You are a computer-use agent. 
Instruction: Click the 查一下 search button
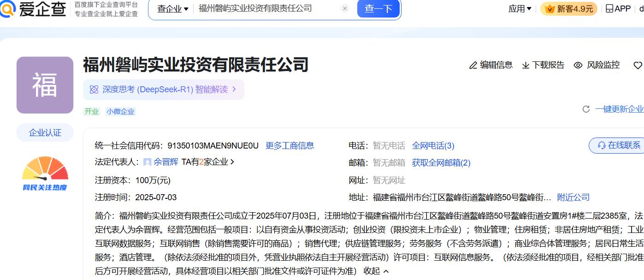coord(378,9)
